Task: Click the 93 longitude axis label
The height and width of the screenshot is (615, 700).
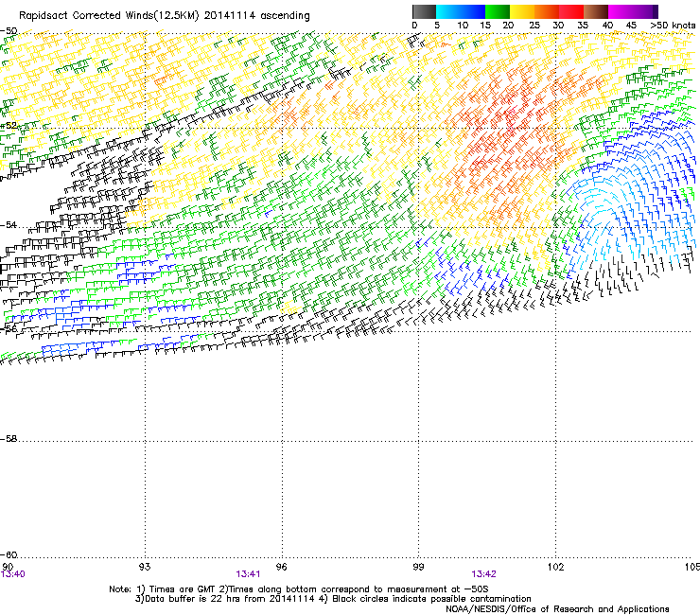Action: coord(145,567)
